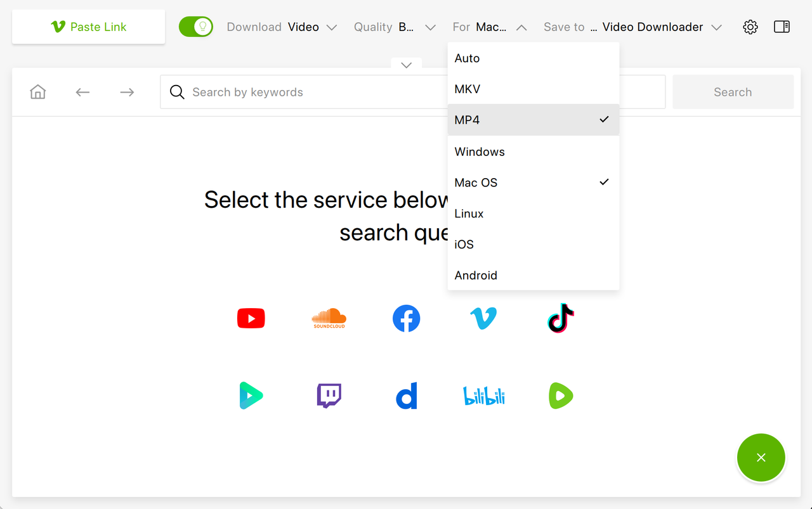The width and height of the screenshot is (812, 509).
Task: Open the Save to Video Downloader dropdown
Action: click(632, 27)
